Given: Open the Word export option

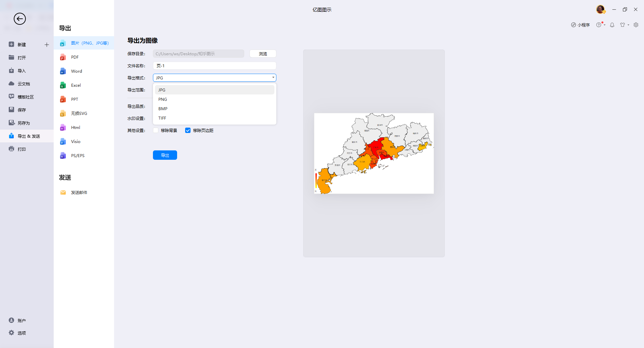Looking at the screenshot, I should point(76,71).
